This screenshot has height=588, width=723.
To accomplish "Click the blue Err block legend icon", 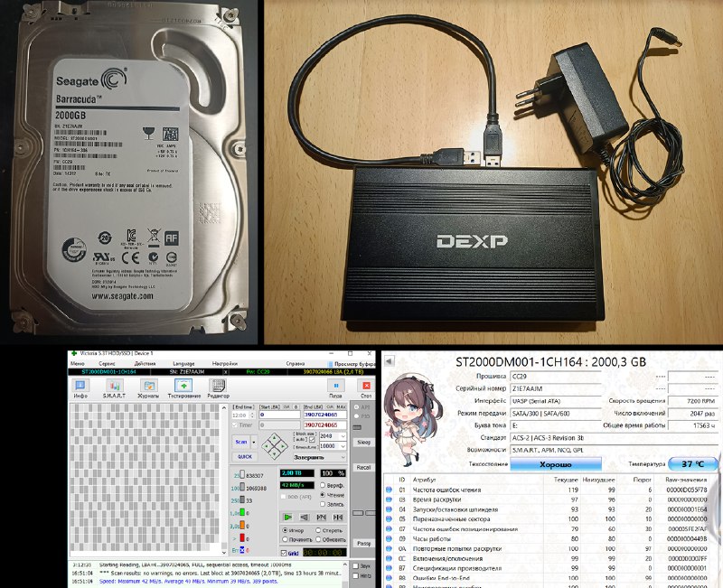I will coord(242,550).
